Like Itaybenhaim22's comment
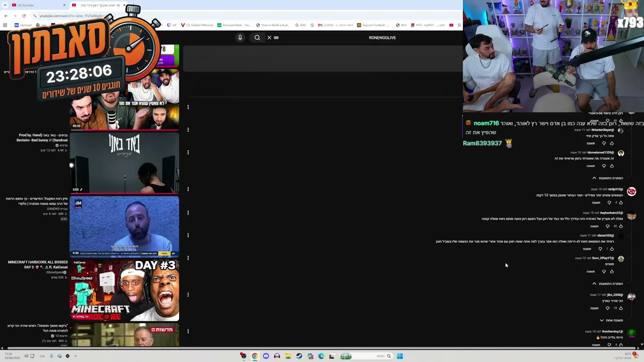This screenshot has width=644, height=362. tap(621, 226)
